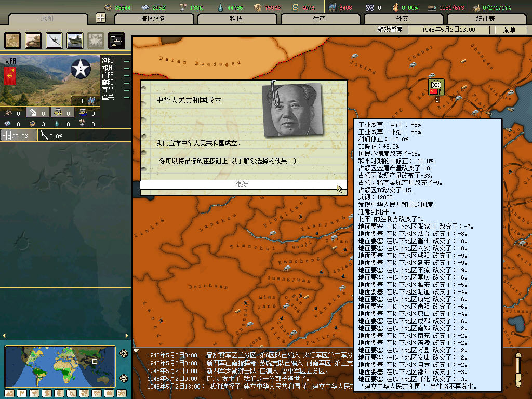This screenshot has width=532, height=399.
Task: Zoom in with the minimap plus button
Action: tap(124, 354)
